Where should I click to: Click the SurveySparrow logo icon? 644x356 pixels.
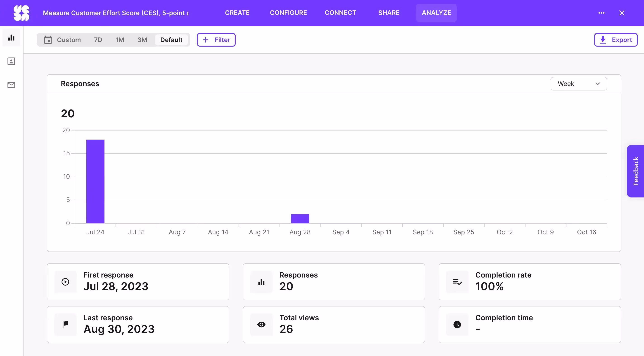21,13
